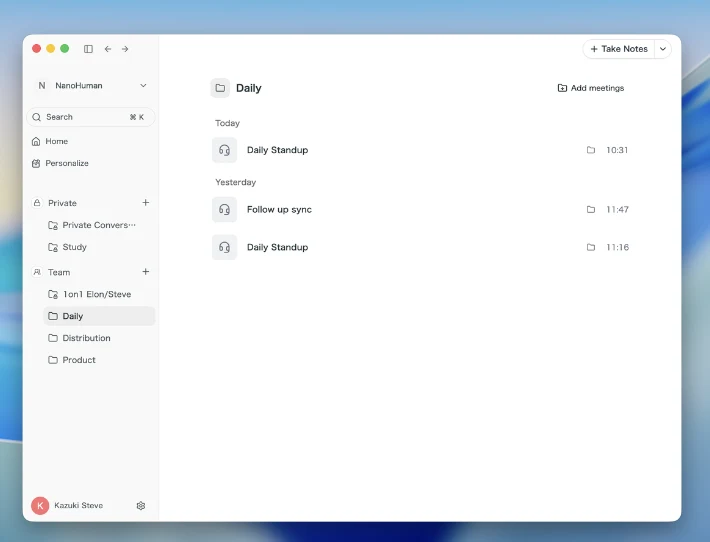
Task: Click the Personalize icon in sidebar
Action: (36, 163)
